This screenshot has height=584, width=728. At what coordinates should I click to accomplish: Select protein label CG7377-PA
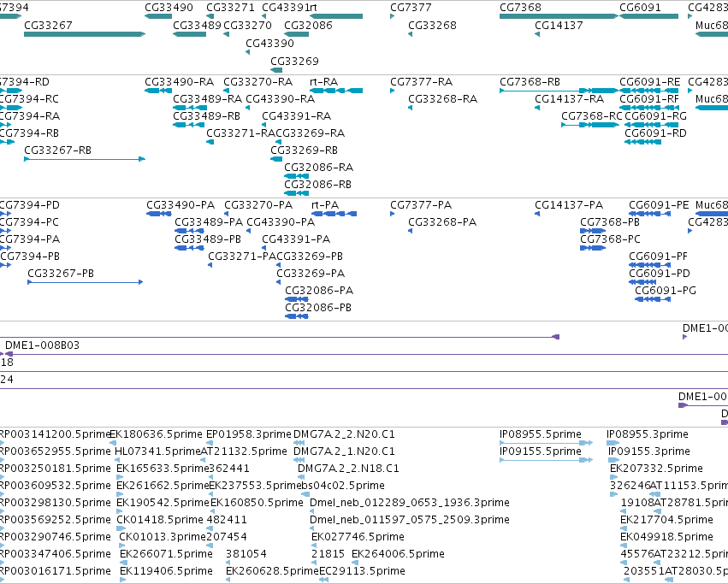click(421, 205)
